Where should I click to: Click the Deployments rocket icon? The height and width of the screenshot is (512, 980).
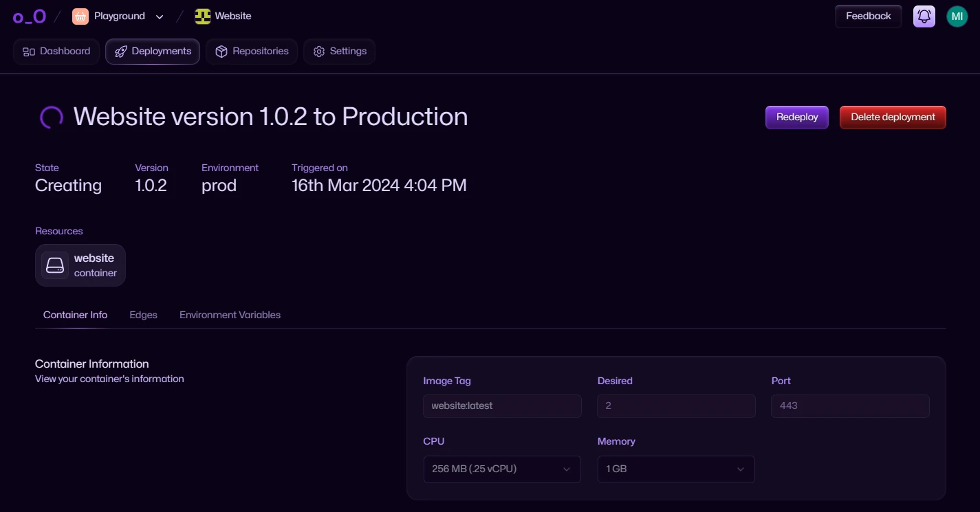(x=121, y=52)
